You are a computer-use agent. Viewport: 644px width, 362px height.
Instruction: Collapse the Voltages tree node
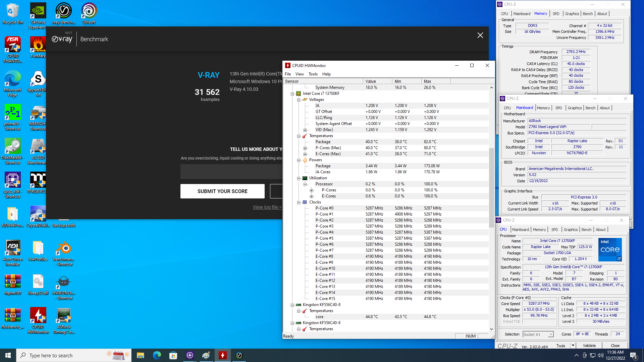[x=299, y=100]
